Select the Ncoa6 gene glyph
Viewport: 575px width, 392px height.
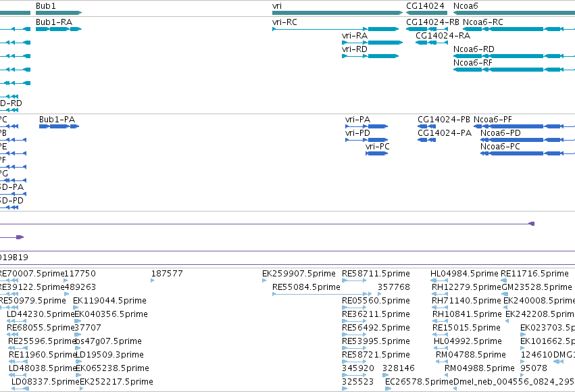(514, 13)
